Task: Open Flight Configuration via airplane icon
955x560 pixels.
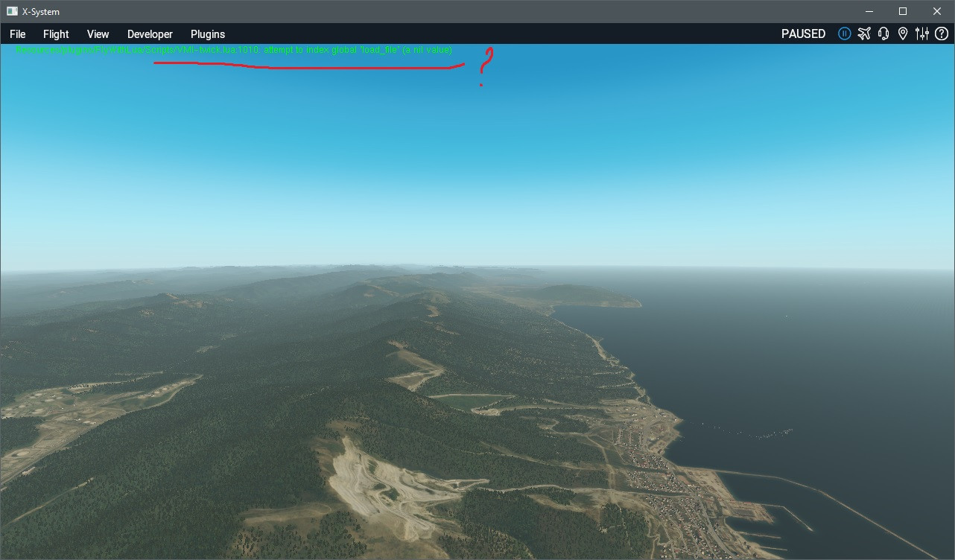Action: 864,34
